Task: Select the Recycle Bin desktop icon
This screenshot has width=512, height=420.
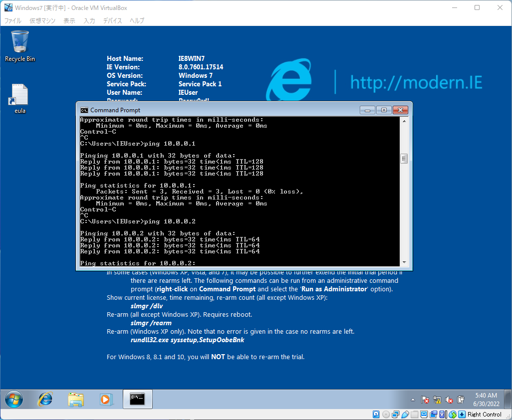Action: [x=20, y=46]
